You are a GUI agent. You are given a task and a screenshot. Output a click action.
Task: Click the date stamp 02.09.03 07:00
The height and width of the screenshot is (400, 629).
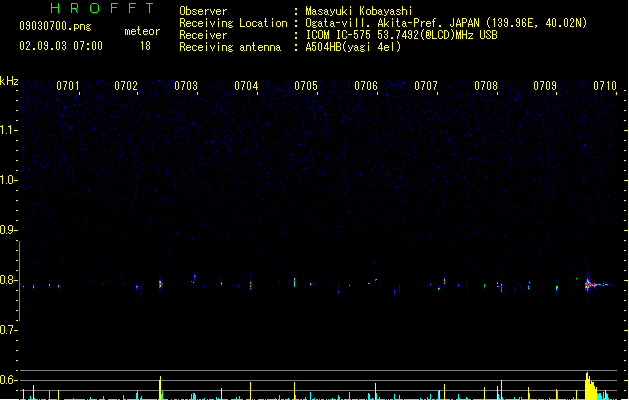point(61,46)
